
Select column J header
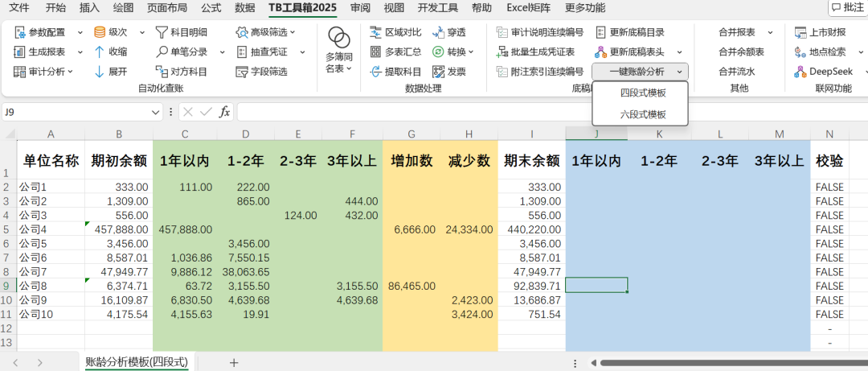tap(596, 134)
